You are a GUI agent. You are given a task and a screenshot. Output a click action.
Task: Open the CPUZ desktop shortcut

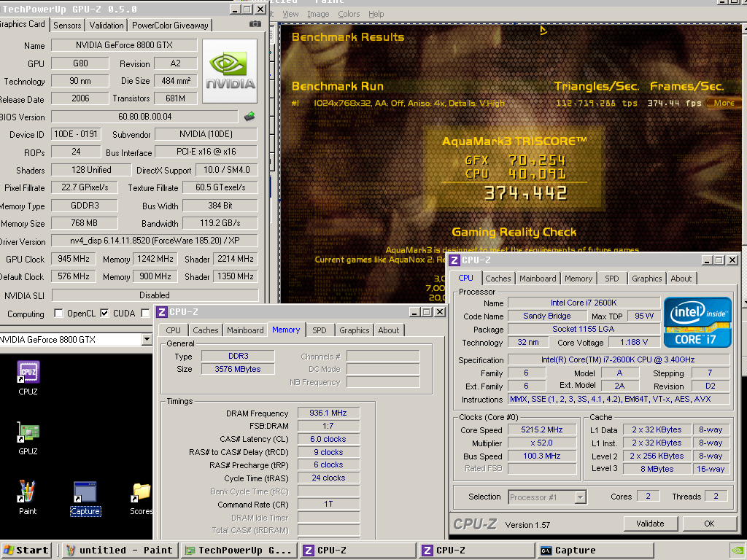click(28, 378)
